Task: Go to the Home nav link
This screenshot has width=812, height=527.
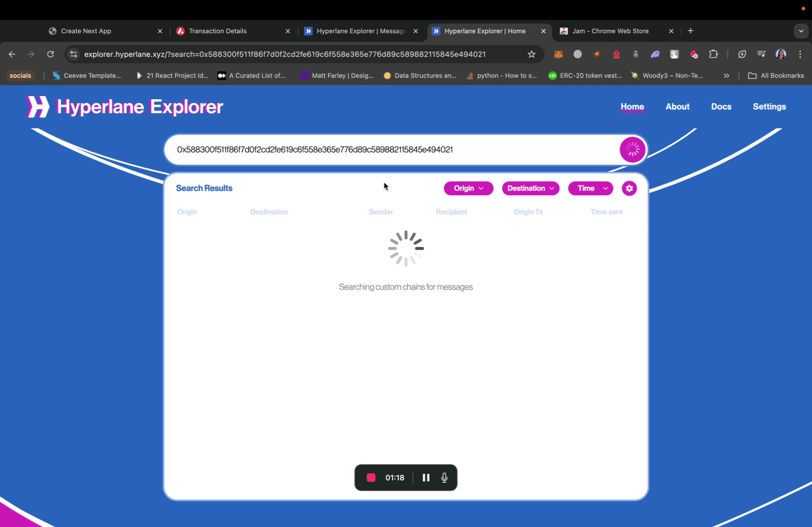Action: click(x=632, y=107)
